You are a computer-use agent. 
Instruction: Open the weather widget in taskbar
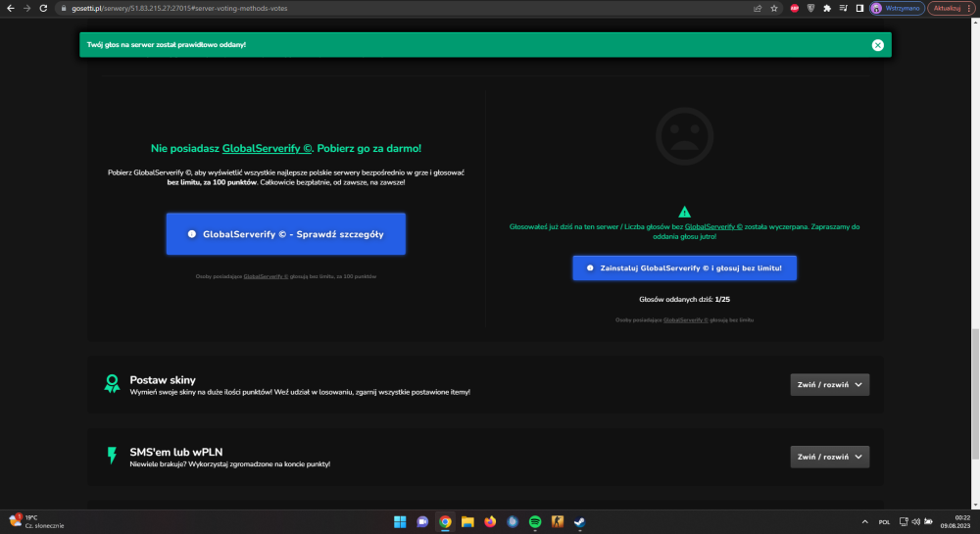[x=37, y=521]
